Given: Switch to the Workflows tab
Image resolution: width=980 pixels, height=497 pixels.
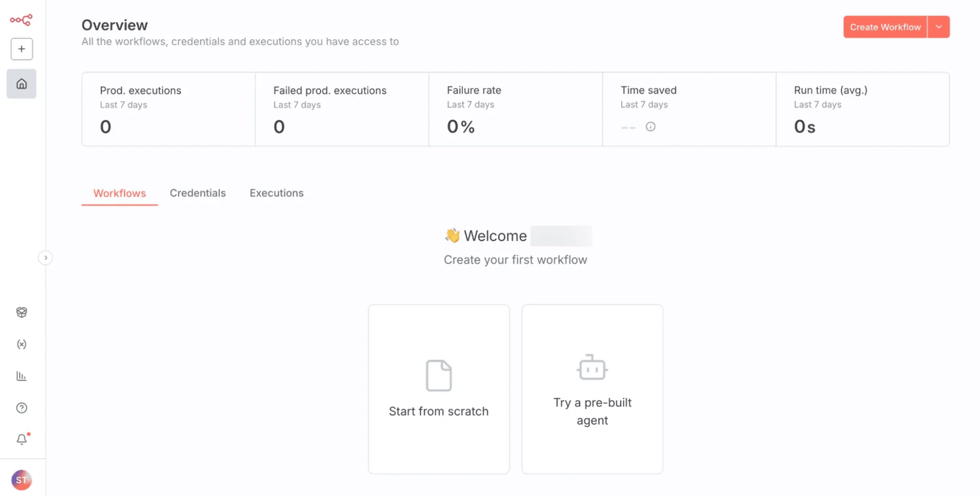Looking at the screenshot, I should [119, 193].
